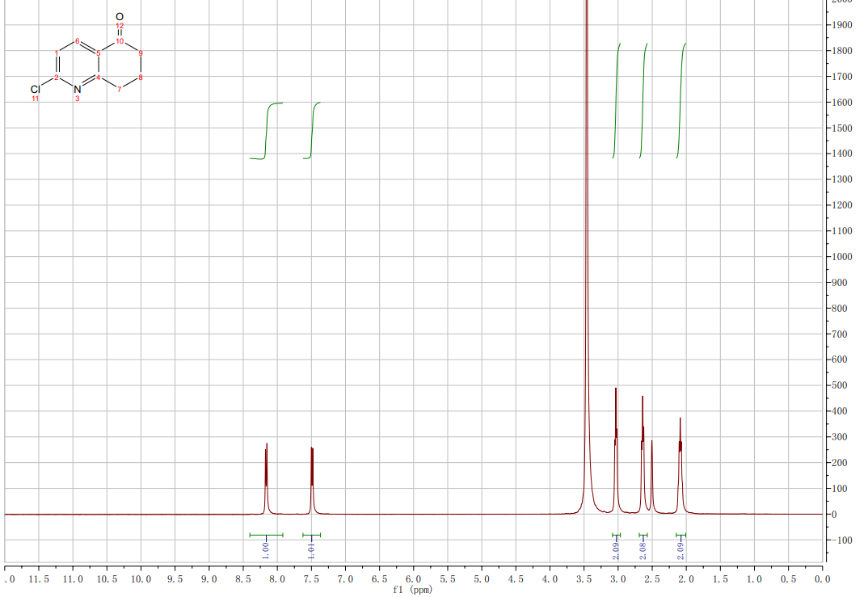Select the integral curve above 3.0 ppm
The height and width of the screenshot is (597, 868).
pos(617,97)
